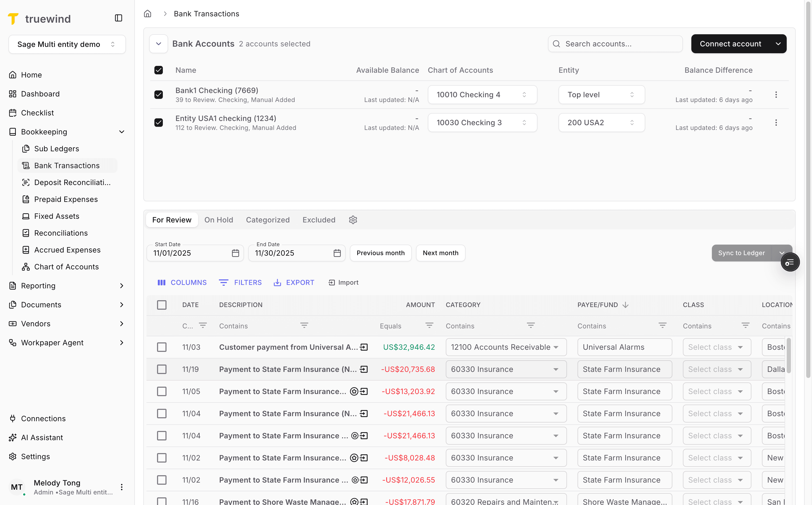The width and height of the screenshot is (812, 505).
Task: Open column settings with the Columns icon
Action: click(162, 282)
